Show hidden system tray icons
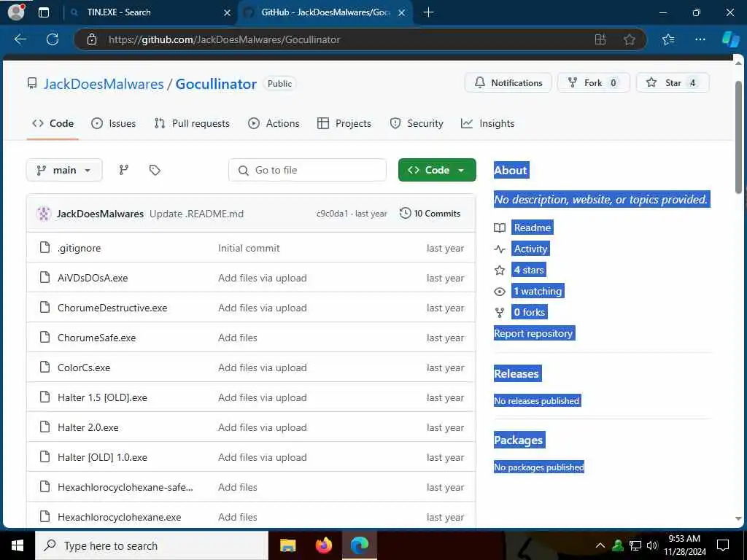 600,545
